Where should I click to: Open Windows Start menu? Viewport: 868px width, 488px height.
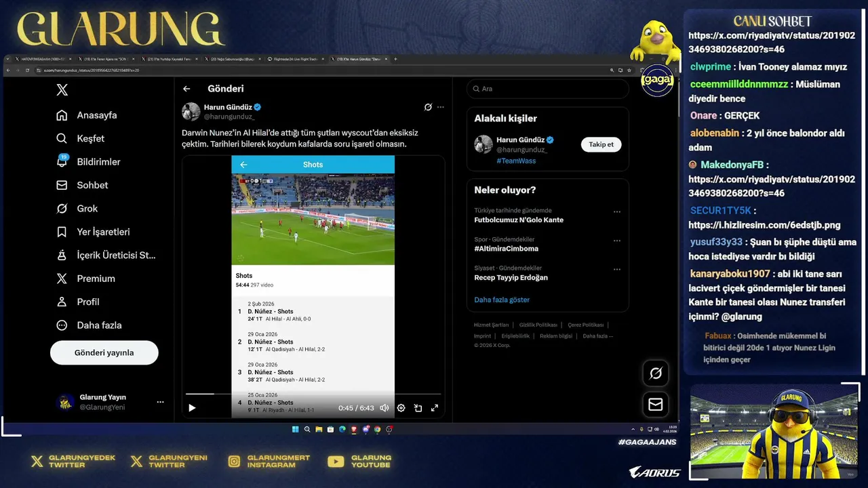[x=296, y=429]
